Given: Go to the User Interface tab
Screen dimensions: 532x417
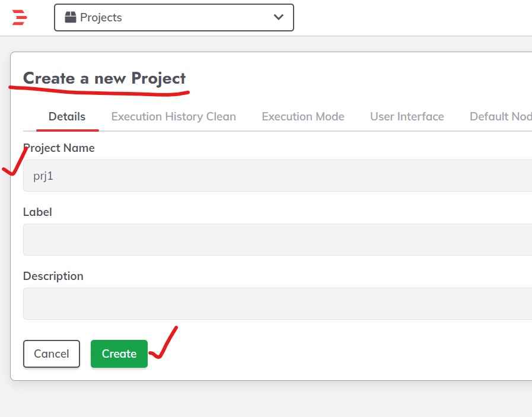Looking at the screenshot, I should point(407,117).
